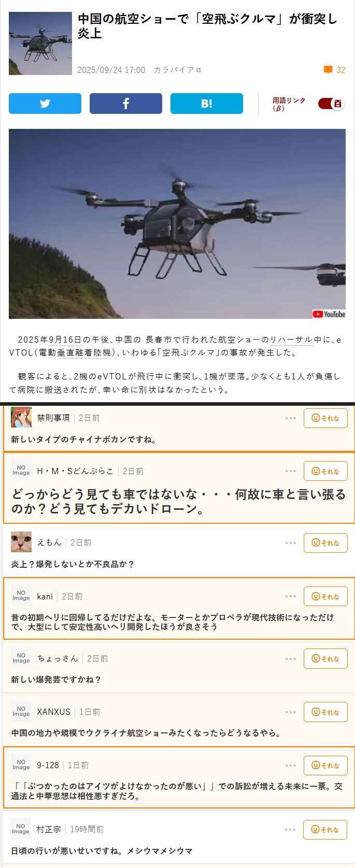Open えもん's cat avatar
The height and width of the screenshot is (868, 355).
[x=21, y=542]
